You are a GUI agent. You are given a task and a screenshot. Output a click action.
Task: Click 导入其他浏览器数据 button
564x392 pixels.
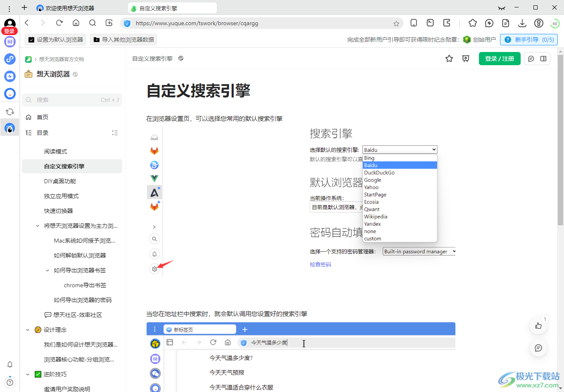[123, 40]
